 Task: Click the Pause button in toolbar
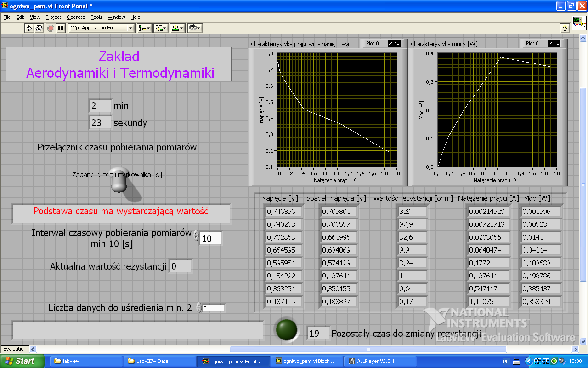coord(61,28)
